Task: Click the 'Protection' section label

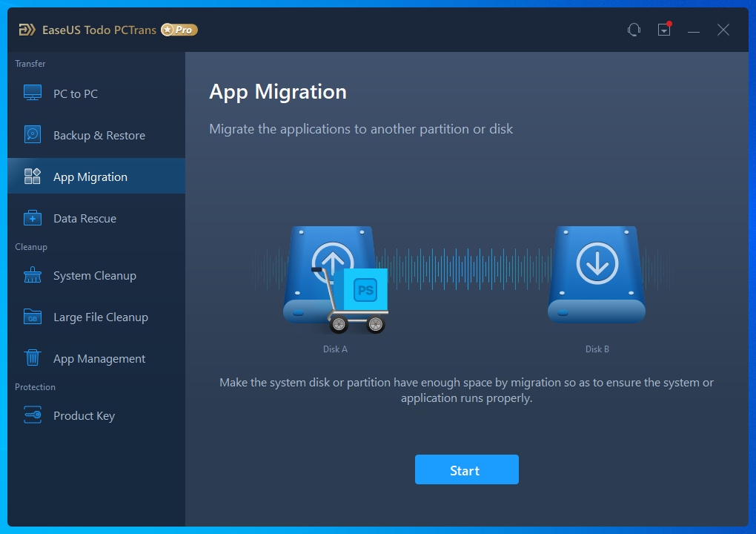Action: tap(35, 387)
